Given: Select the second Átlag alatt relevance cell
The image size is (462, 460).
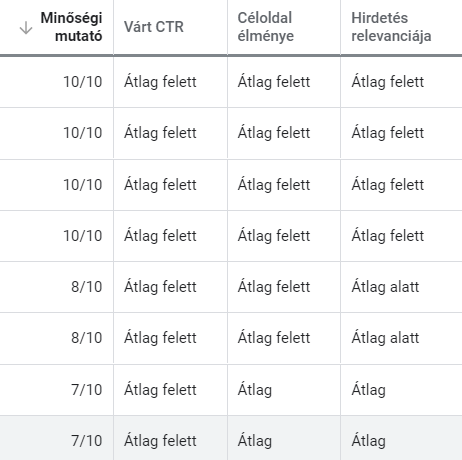Looking at the screenshot, I should [x=385, y=338].
